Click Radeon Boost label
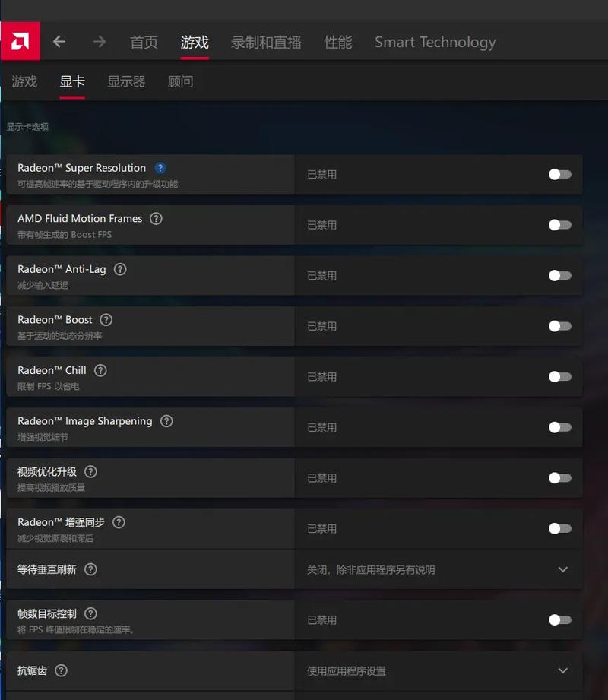This screenshot has height=700, width=608. 55,320
